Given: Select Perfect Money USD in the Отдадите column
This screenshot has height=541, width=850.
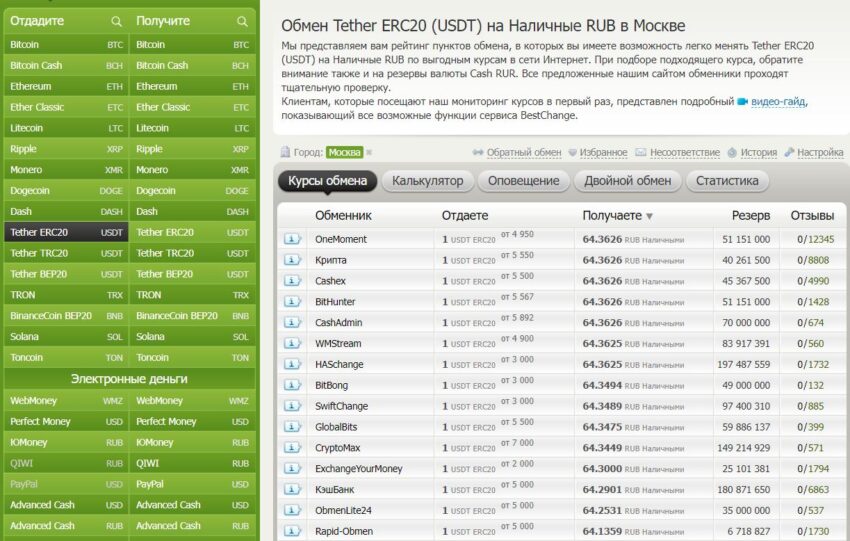Looking at the screenshot, I should tap(66, 422).
